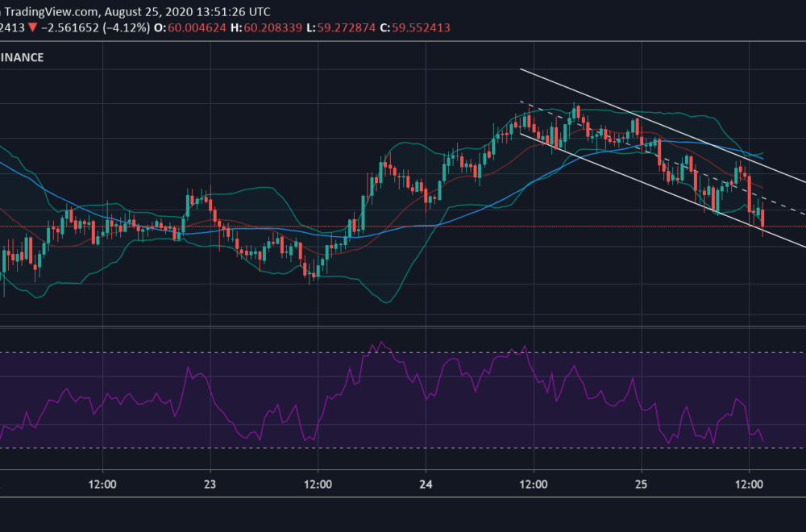Screen dimensions: 806x532
Task: Click the '12:00' label before date 23
Action: (x=102, y=484)
